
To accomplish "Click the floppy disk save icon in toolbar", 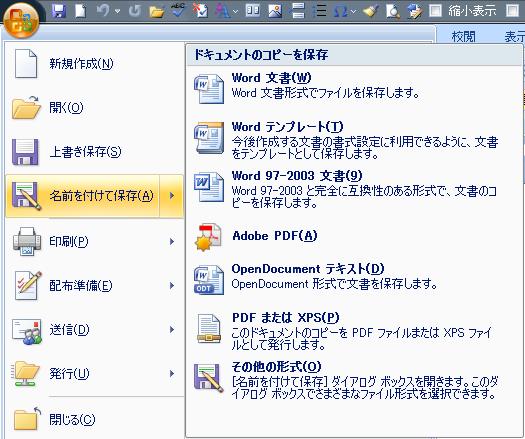I will [59, 11].
